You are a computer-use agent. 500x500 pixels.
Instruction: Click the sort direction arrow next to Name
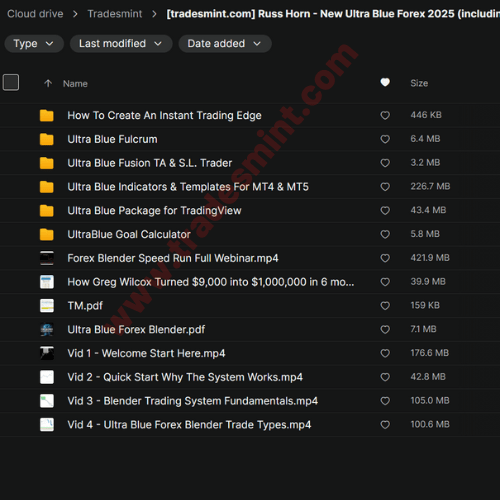point(48,83)
